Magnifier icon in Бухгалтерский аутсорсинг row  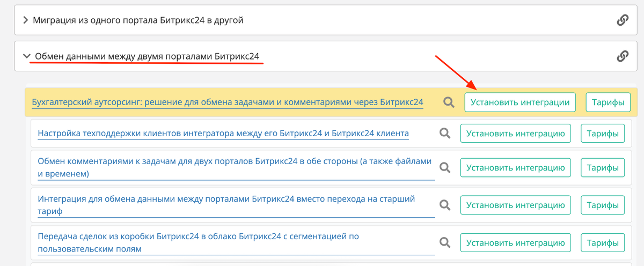tap(449, 102)
